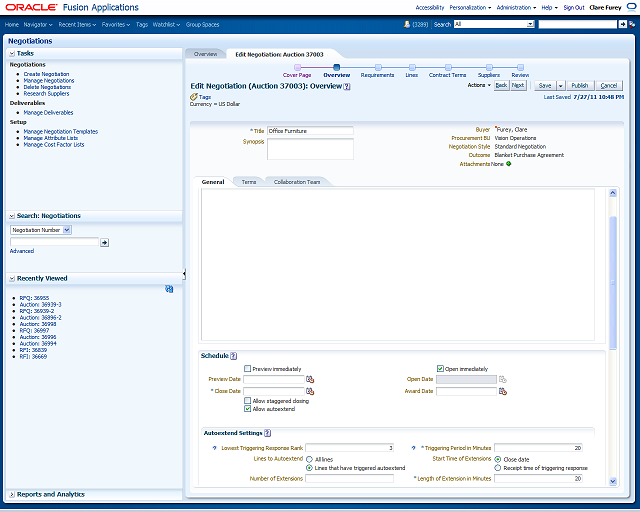Click the Recently Viewed refresh icon
The height and width of the screenshot is (512, 640).
pyautogui.click(x=169, y=289)
